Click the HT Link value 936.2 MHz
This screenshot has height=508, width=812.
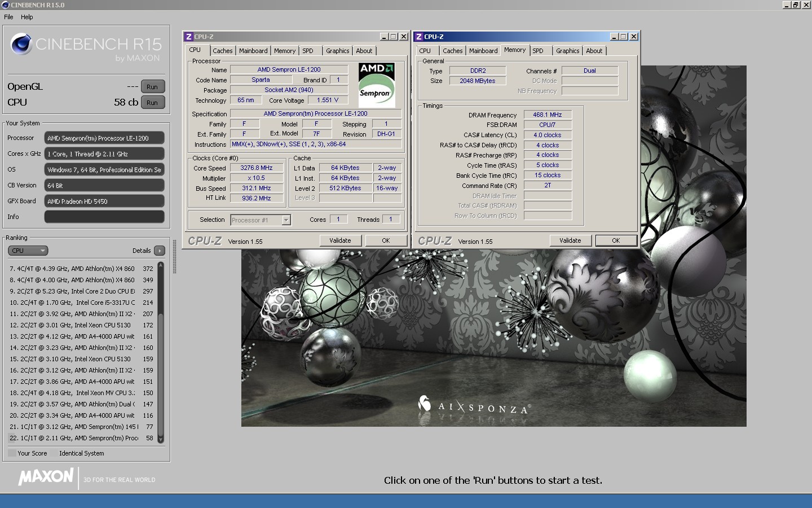click(256, 198)
